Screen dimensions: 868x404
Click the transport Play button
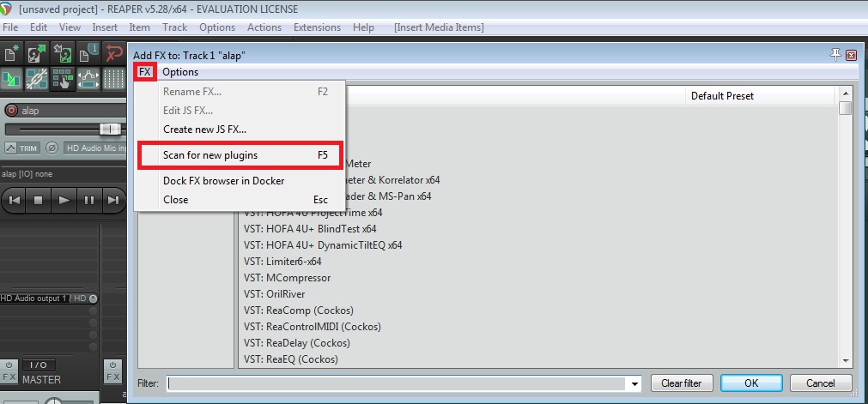click(x=64, y=200)
